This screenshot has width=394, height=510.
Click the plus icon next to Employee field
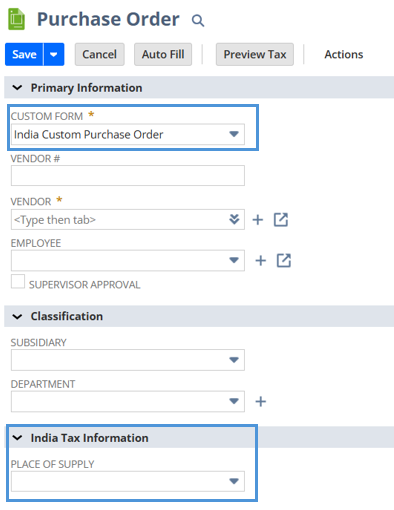pyautogui.click(x=261, y=261)
